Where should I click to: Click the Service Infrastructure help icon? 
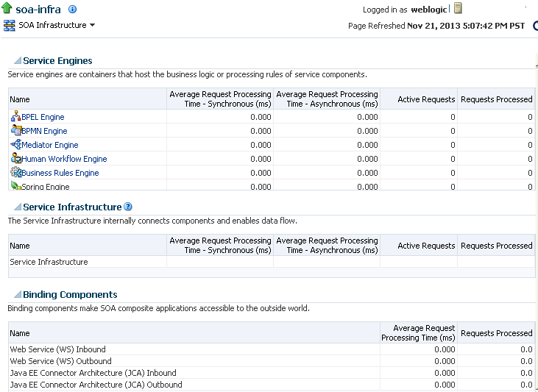[x=128, y=207]
